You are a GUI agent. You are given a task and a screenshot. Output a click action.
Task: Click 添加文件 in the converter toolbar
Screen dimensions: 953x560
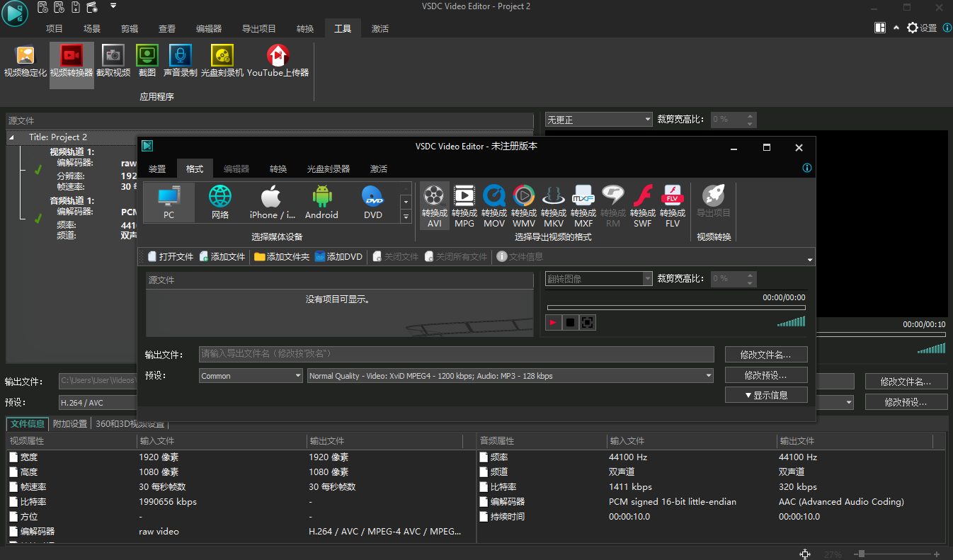tap(222, 256)
